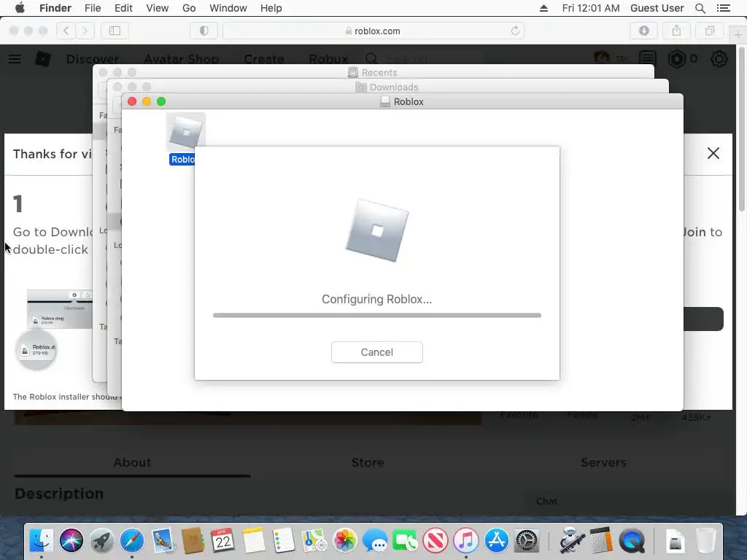Viewport: 747px width, 560px height.
Task: Open the Go menu
Action: [189, 8]
